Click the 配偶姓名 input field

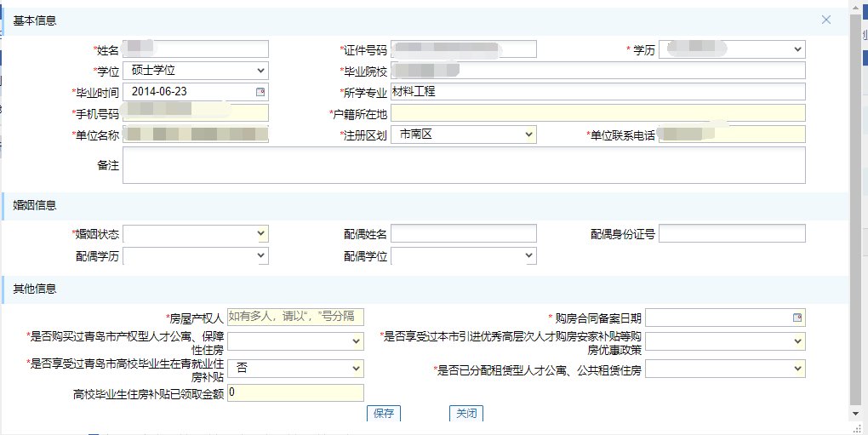tap(464, 233)
